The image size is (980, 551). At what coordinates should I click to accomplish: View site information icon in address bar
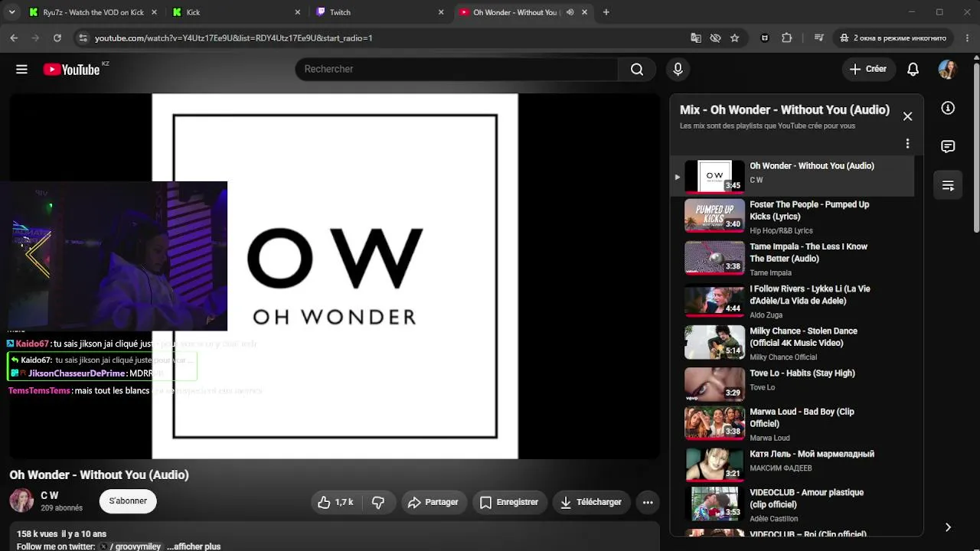click(x=83, y=37)
